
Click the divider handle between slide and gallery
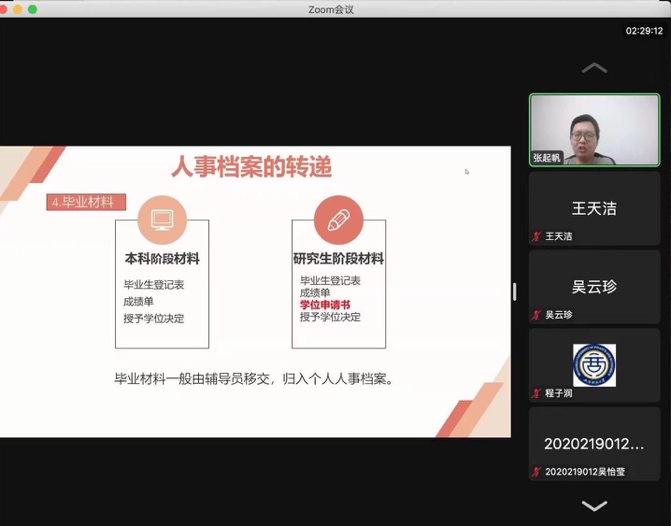[x=515, y=291]
